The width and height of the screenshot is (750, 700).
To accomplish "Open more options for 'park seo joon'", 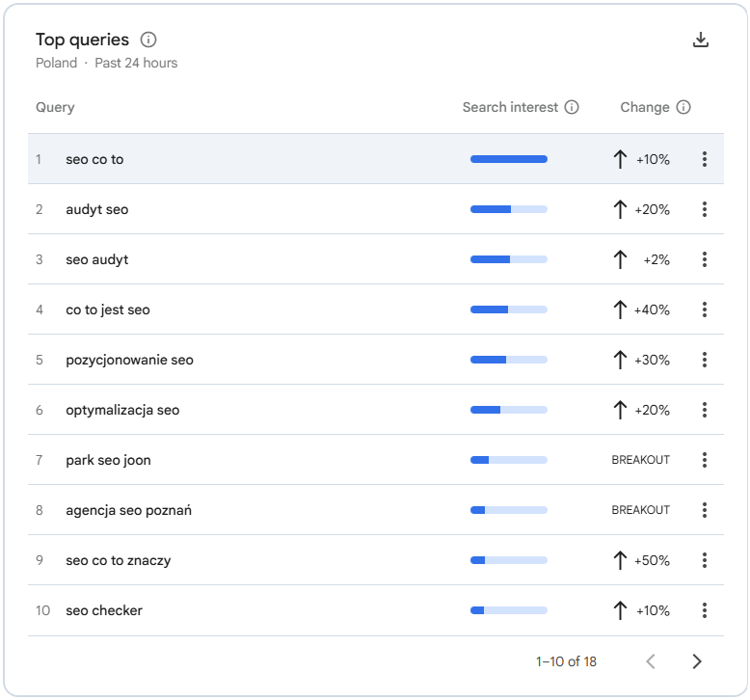I will pos(705,460).
